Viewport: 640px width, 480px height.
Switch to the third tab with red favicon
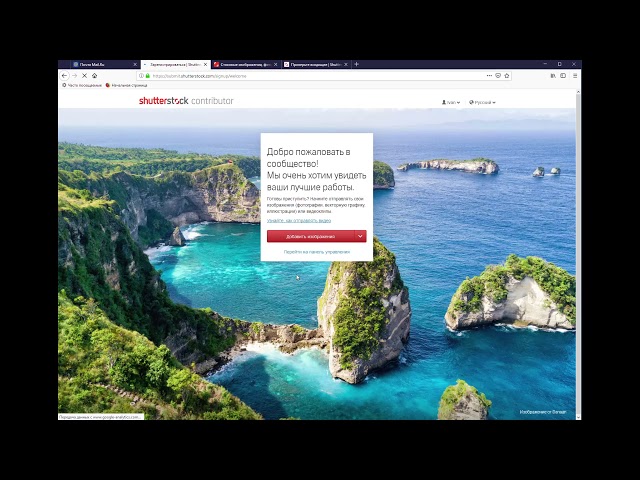coord(246,64)
